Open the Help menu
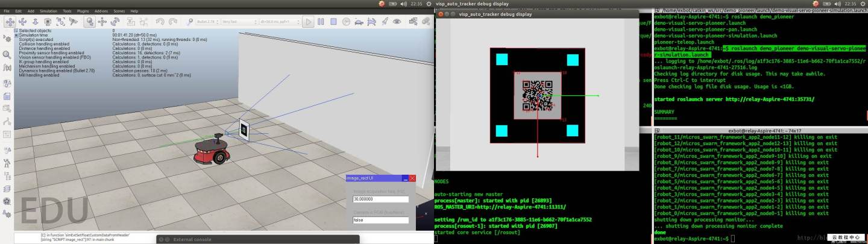868x244 pixels. (134, 11)
